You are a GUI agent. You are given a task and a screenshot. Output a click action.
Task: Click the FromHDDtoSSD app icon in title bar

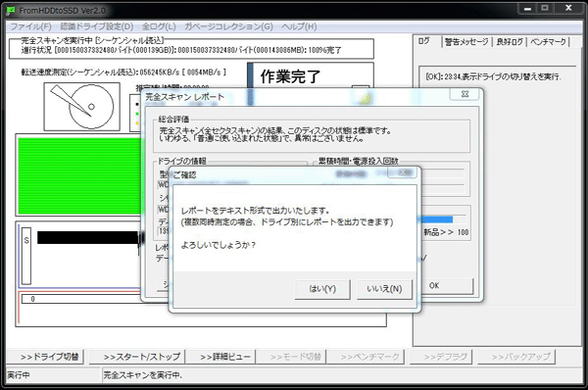(11, 10)
